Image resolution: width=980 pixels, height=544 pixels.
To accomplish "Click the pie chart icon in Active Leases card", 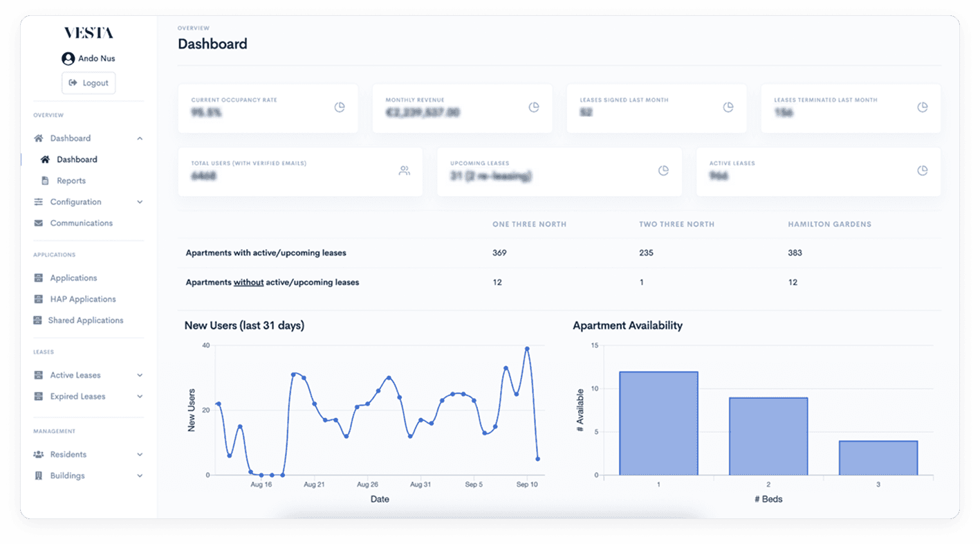I will point(922,171).
